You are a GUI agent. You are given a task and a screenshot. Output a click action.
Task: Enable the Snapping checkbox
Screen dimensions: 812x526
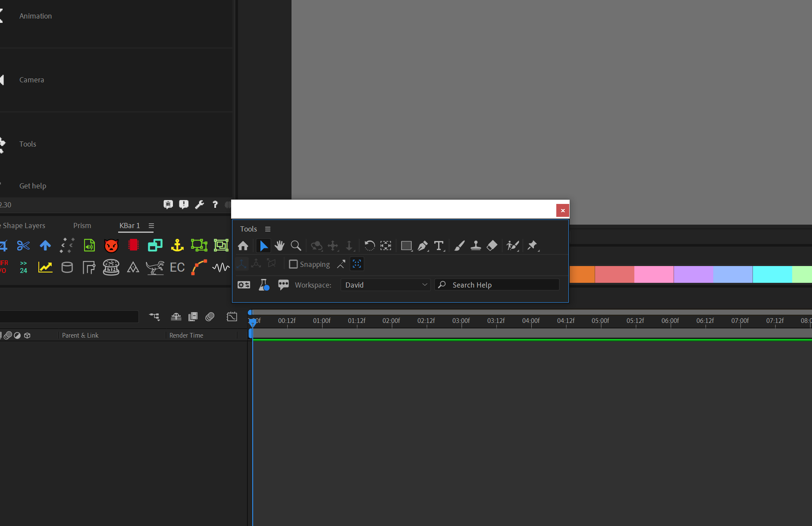pos(294,264)
